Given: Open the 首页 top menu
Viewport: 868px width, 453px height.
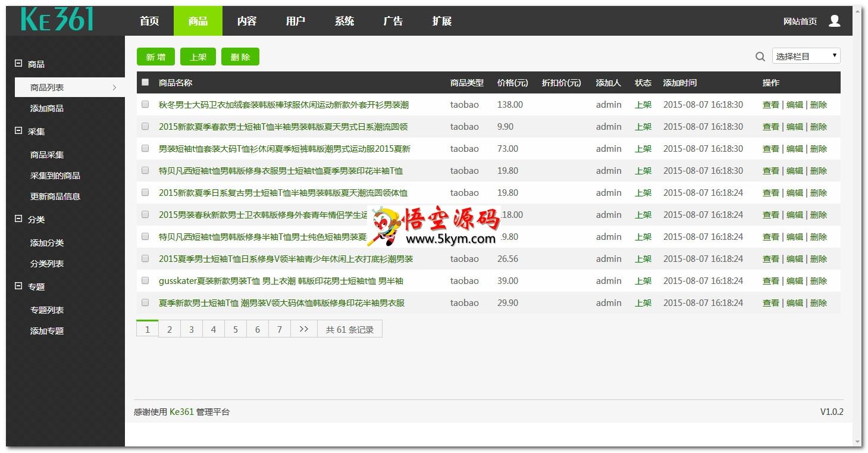Looking at the screenshot, I should tap(149, 21).
